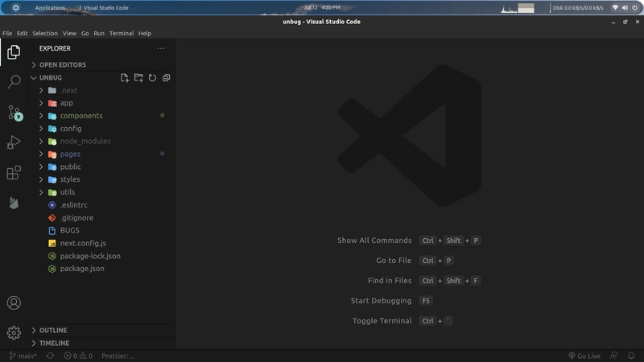Open the Applications menu in top panel
Screen dimensions: 644x362
[50, 8]
